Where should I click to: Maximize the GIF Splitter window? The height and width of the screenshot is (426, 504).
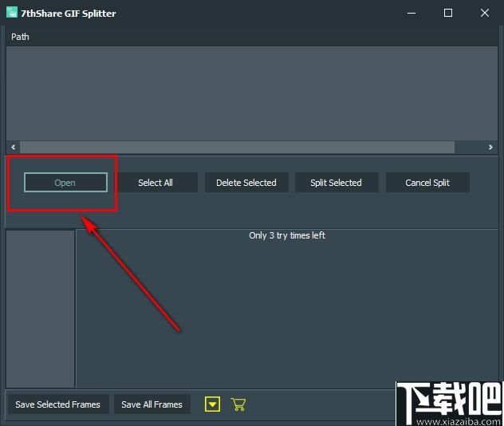pos(447,13)
